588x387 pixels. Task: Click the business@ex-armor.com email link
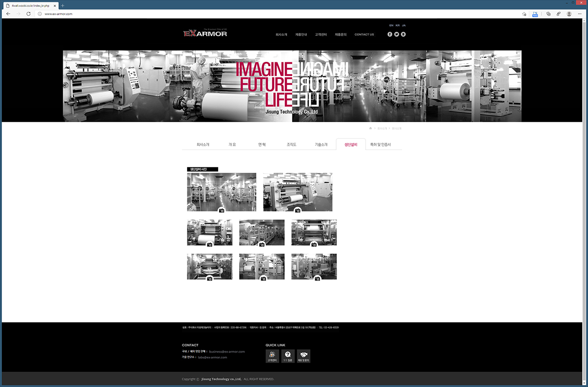(226, 352)
